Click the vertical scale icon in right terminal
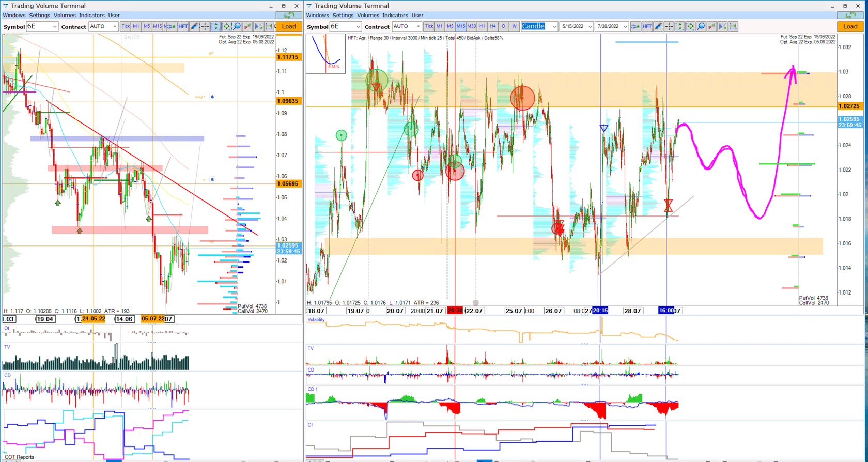Image resolution: width=868 pixels, height=462 pixels. click(x=680, y=26)
